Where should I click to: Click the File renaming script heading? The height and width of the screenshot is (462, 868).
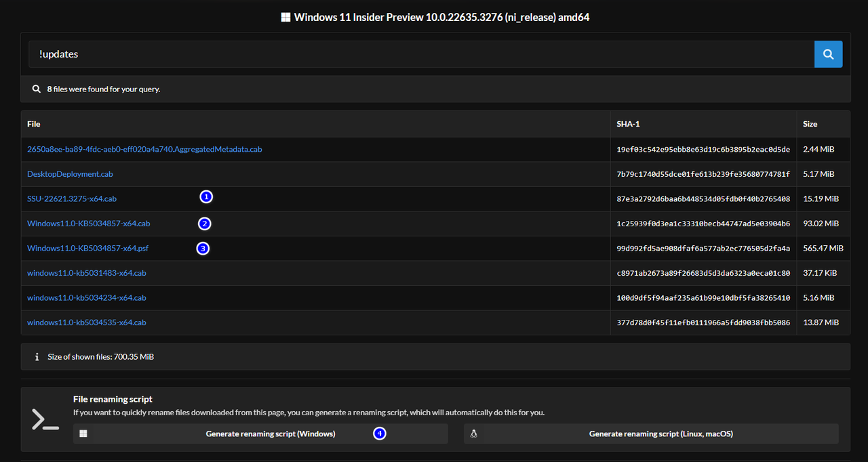[x=113, y=400]
